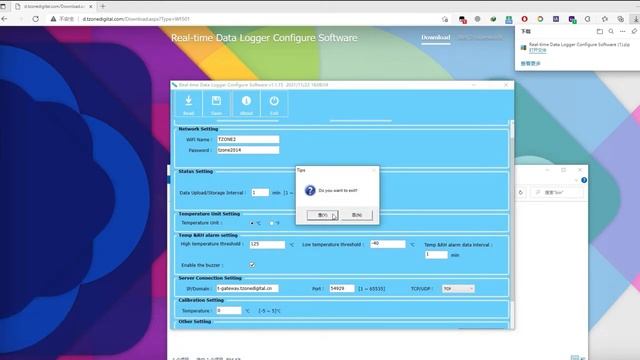Toggle the Enable the buzzer checkbox
Screen dimensions: 640x360
click(252, 265)
